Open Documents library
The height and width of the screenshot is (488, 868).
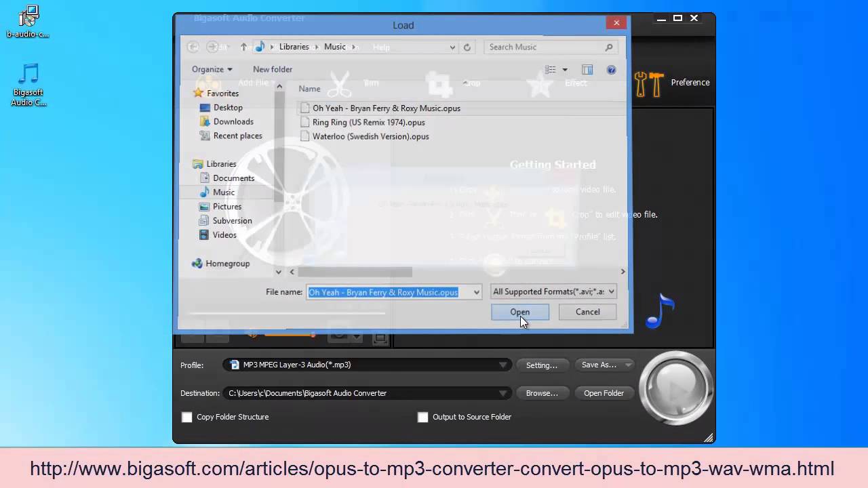tap(233, 178)
